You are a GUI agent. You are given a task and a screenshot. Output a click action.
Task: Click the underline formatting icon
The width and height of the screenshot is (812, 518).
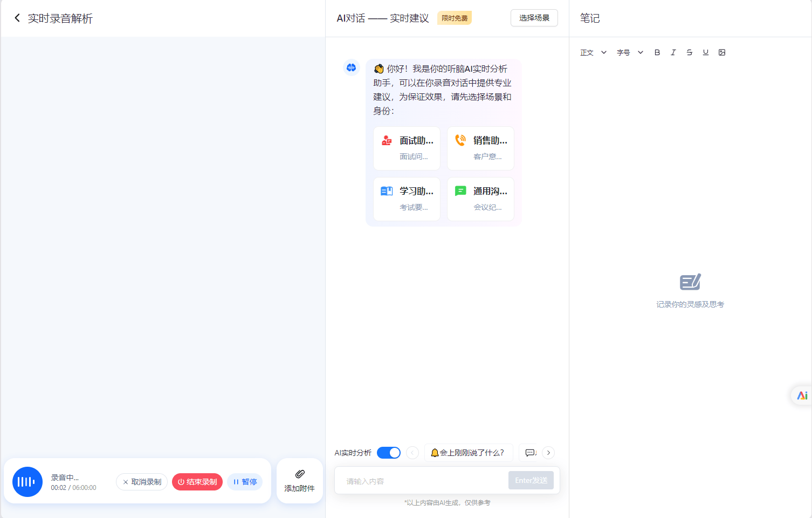[705, 52]
